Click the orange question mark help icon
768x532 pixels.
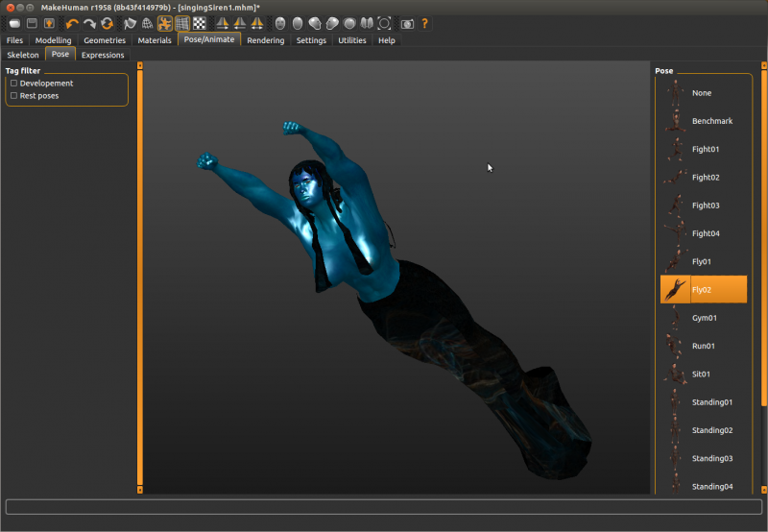[x=425, y=23]
